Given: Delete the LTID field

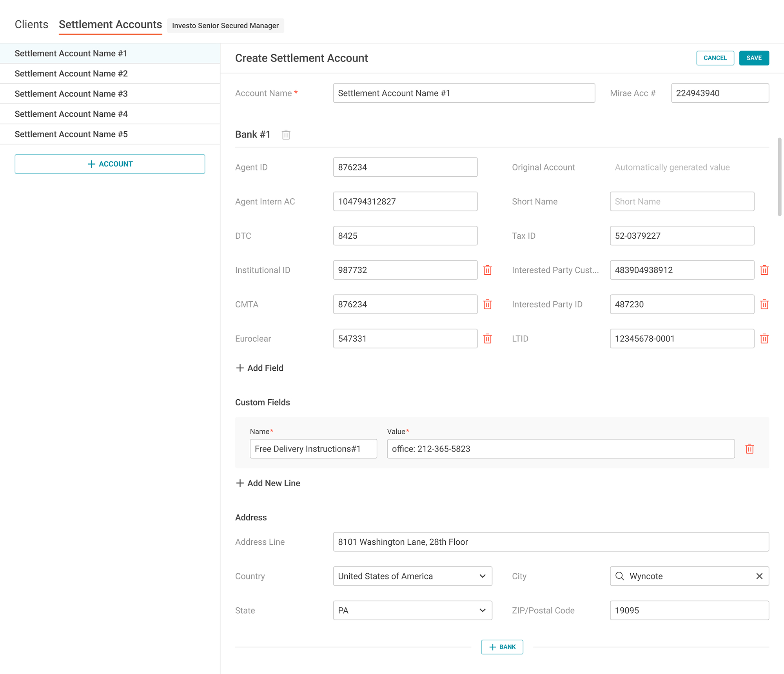Looking at the screenshot, I should (x=764, y=339).
